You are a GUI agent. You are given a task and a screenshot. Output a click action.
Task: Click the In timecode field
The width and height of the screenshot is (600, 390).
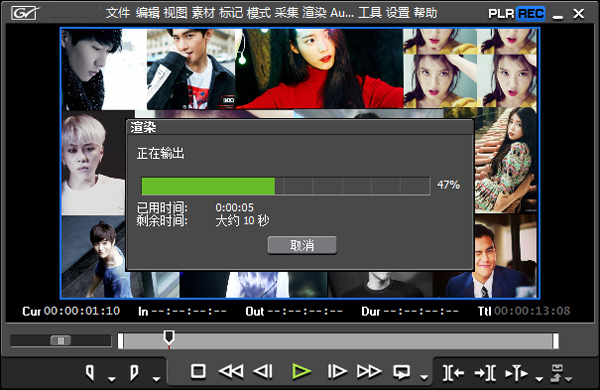point(189,311)
